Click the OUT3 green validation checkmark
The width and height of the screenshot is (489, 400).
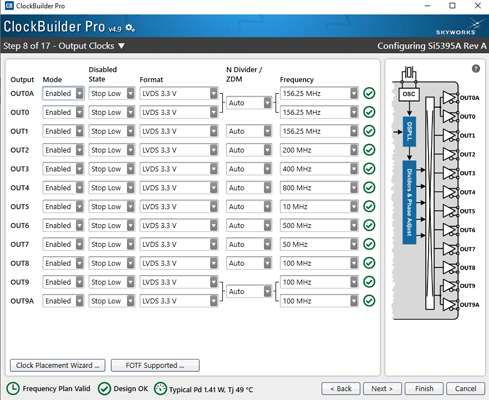point(369,169)
